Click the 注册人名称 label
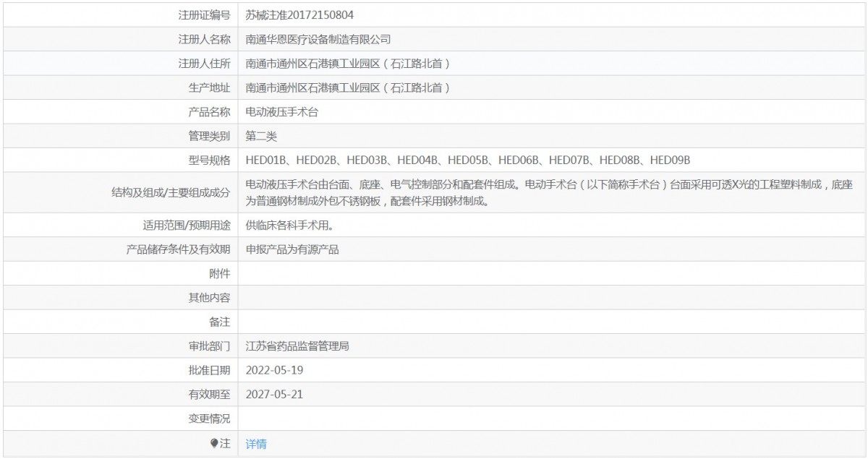 tap(204, 39)
